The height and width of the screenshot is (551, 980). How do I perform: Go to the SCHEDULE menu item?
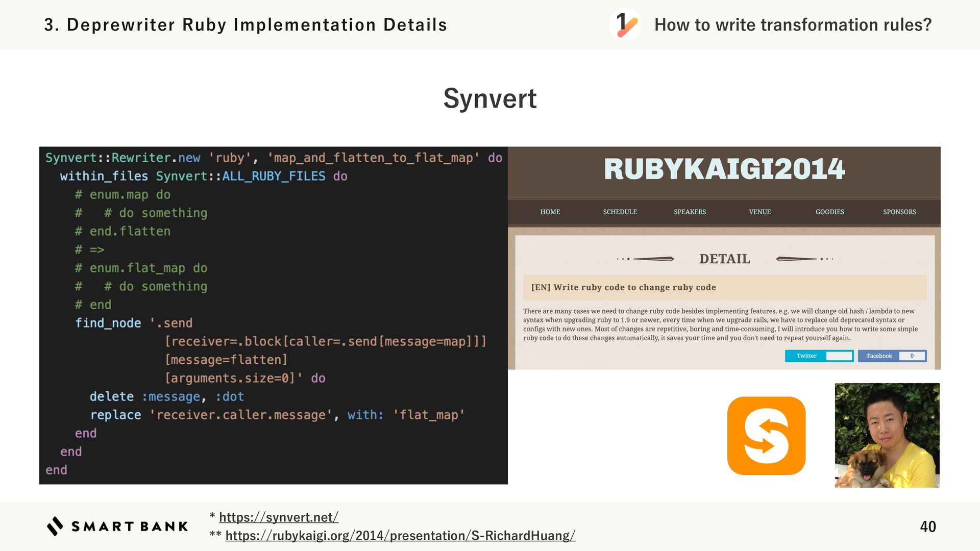click(x=620, y=212)
